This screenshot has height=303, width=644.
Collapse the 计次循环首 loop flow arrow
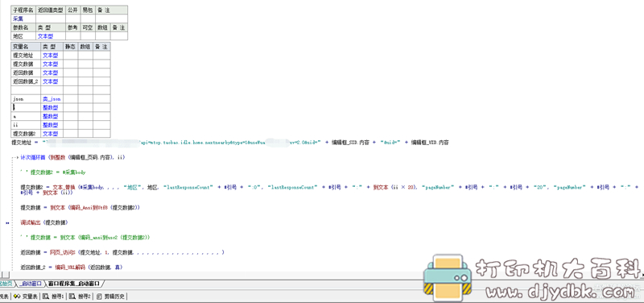tap(15, 157)
